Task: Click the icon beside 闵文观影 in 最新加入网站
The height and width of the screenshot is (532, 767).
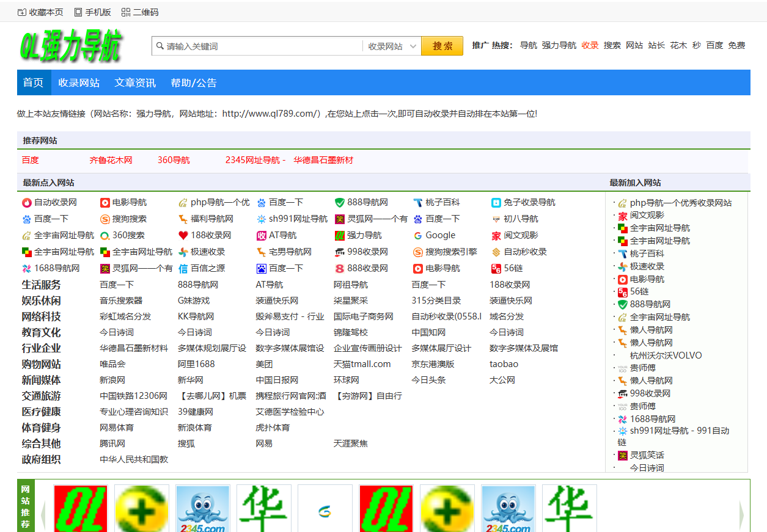Action: 623,216
